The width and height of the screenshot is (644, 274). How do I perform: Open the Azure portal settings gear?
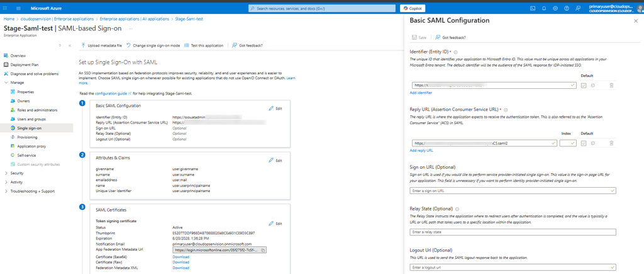pos(555,8)
